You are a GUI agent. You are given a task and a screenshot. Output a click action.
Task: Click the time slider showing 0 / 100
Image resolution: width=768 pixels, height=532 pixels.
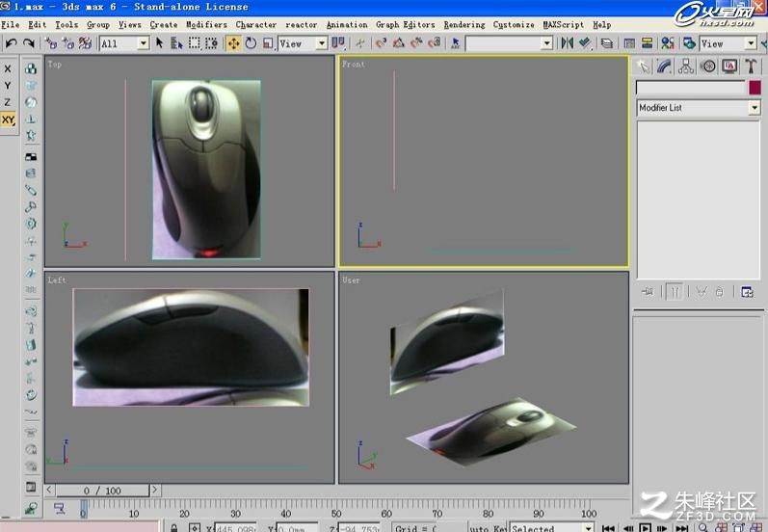[x=102, y=491]
